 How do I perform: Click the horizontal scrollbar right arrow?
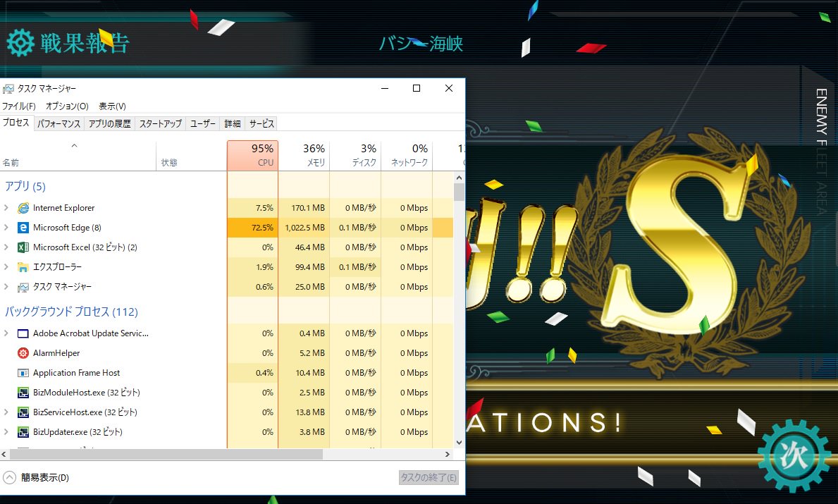point(448,454)
